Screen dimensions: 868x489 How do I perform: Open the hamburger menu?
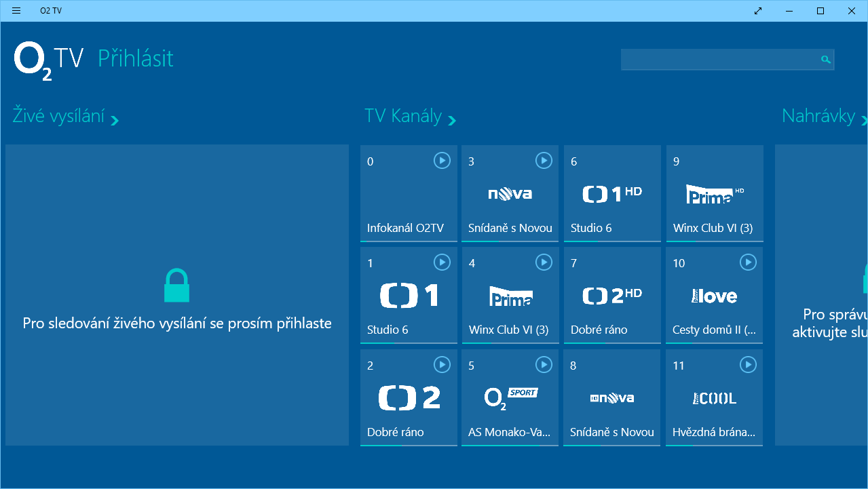pyautogui.click(x=15, y=10)
